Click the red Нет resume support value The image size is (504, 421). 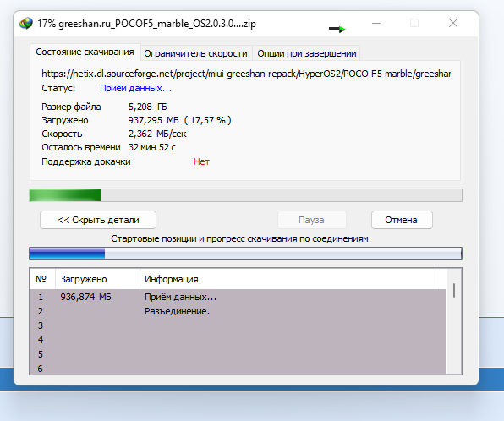tap(201, 161)
